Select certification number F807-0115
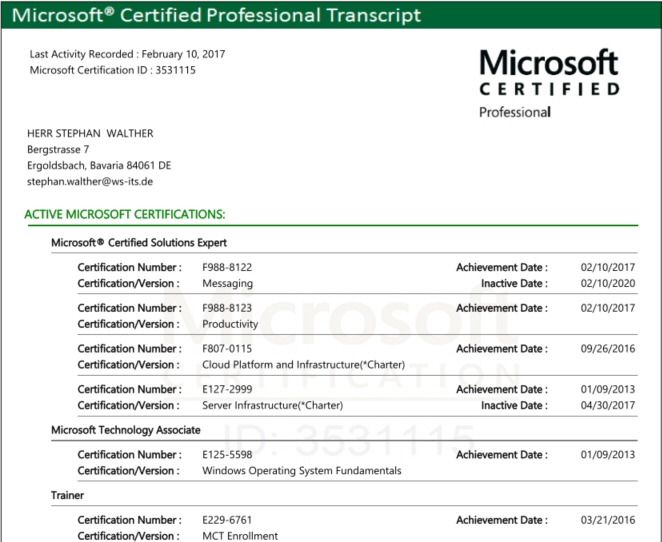Viewport: 662px width, 542px height. 227,349
